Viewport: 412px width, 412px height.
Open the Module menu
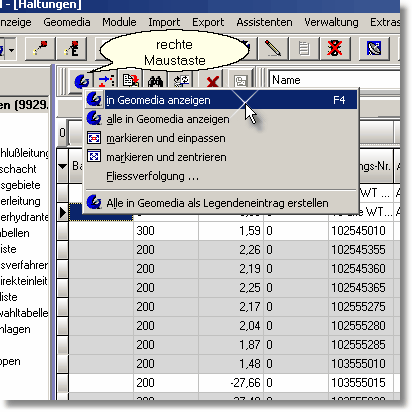pos(119,22)
